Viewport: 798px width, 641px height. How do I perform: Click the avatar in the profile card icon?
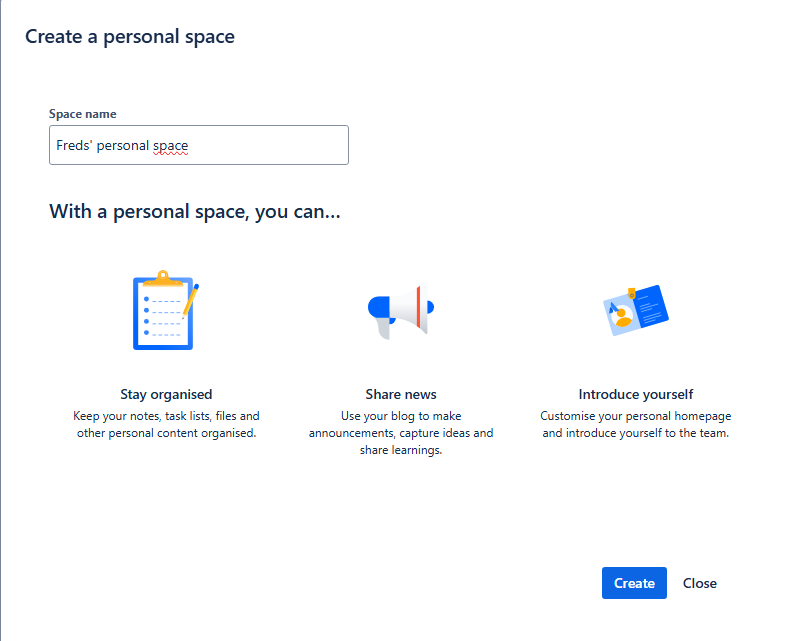[x=621, y=317]
